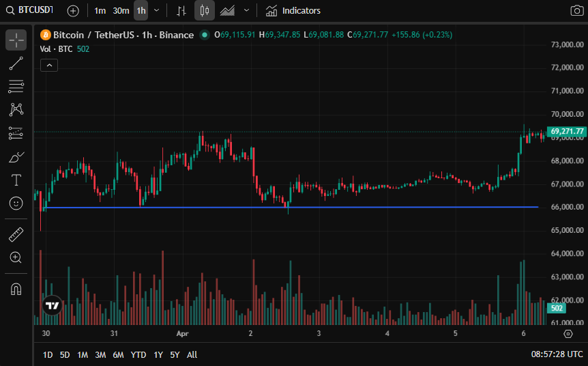The height and width of the screenshot is (366, 588).
Task: Add symbol with the plus circle icon
Action: (x=73, y=11)
